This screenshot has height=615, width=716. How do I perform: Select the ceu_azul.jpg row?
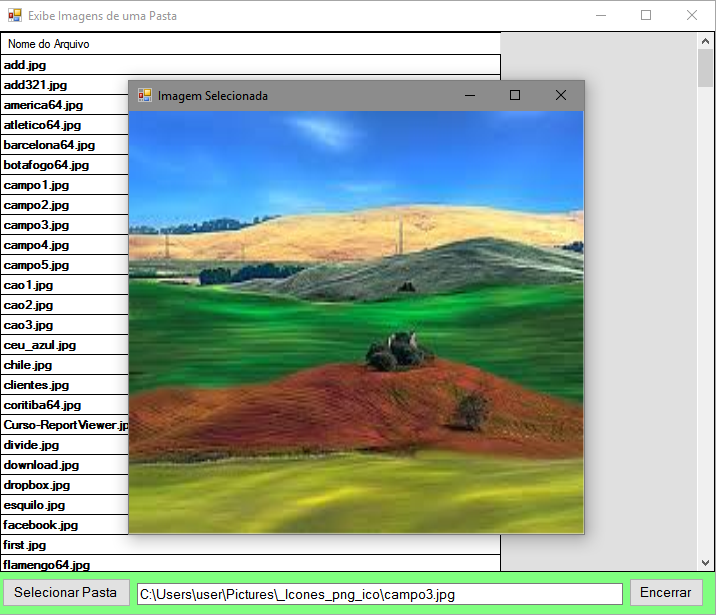coord(65,345)
